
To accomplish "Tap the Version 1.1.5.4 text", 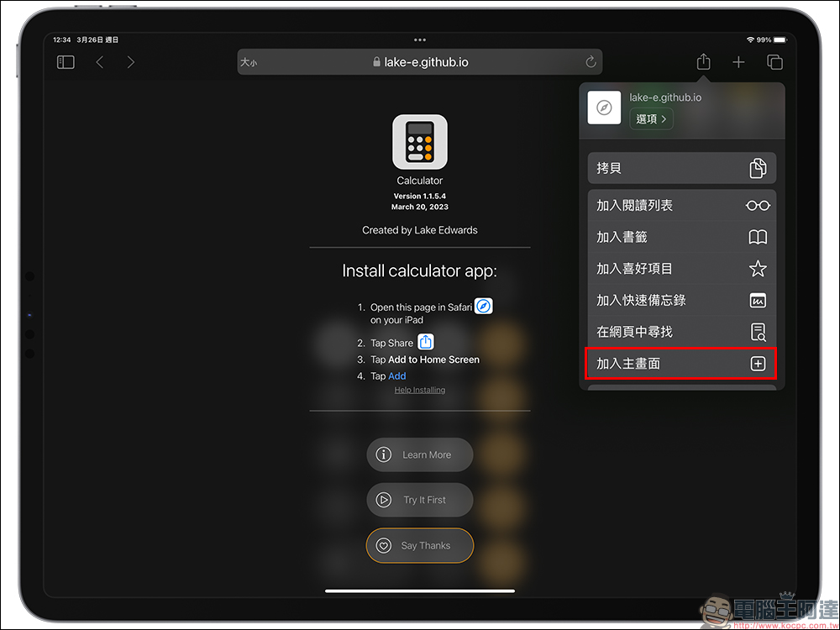I will click(420, 196).
